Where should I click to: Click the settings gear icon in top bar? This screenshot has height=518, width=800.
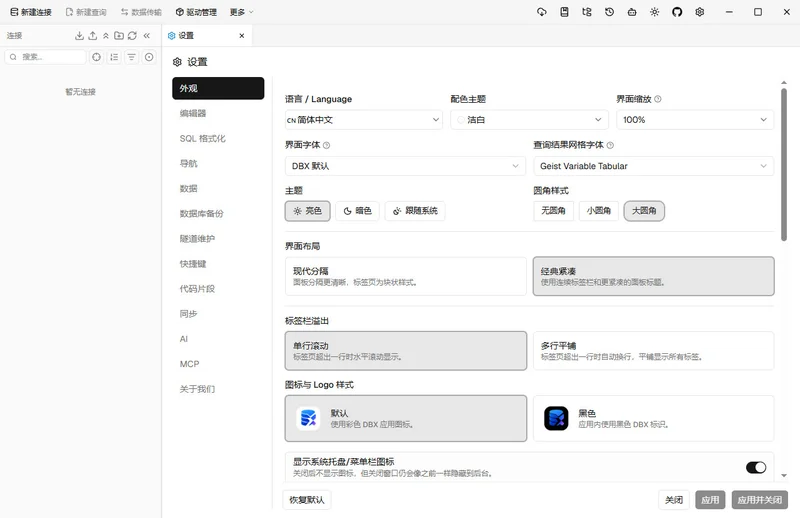pos(699,12)
